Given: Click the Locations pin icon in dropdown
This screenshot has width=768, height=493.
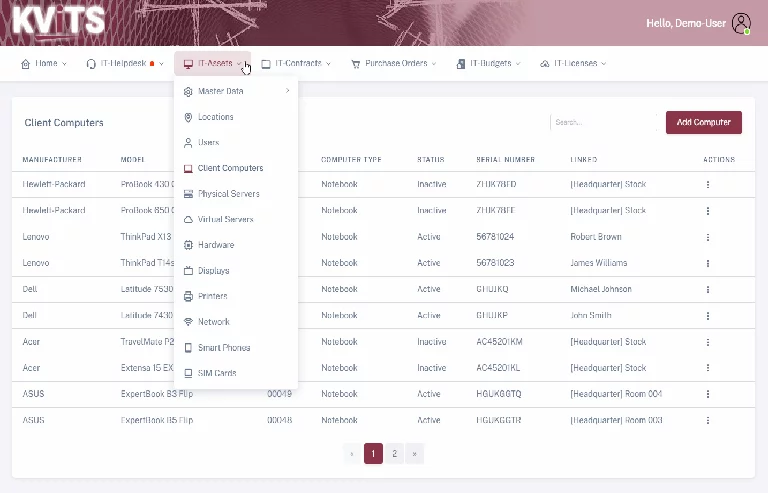Looking at the screenshot, I should coord(188,117).
